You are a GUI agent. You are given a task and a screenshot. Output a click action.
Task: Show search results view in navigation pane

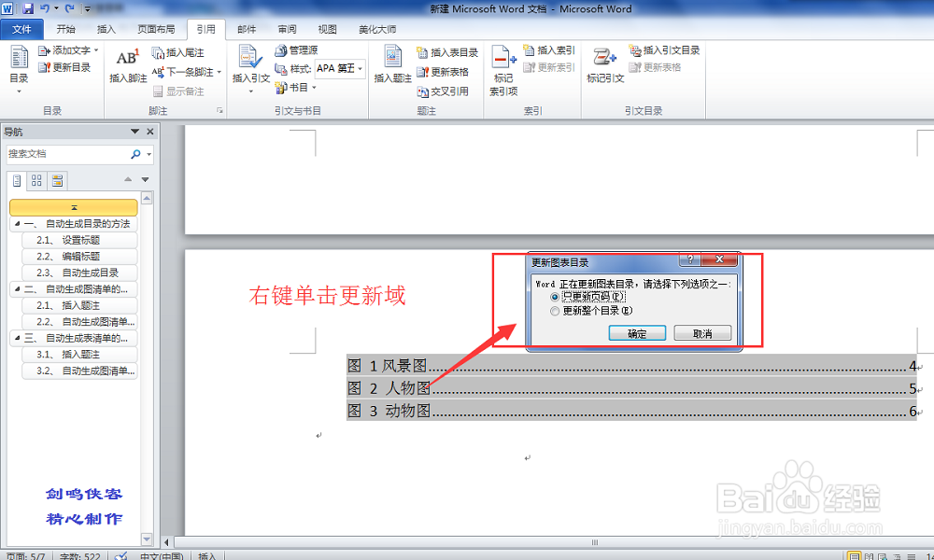tap(57, 180)
